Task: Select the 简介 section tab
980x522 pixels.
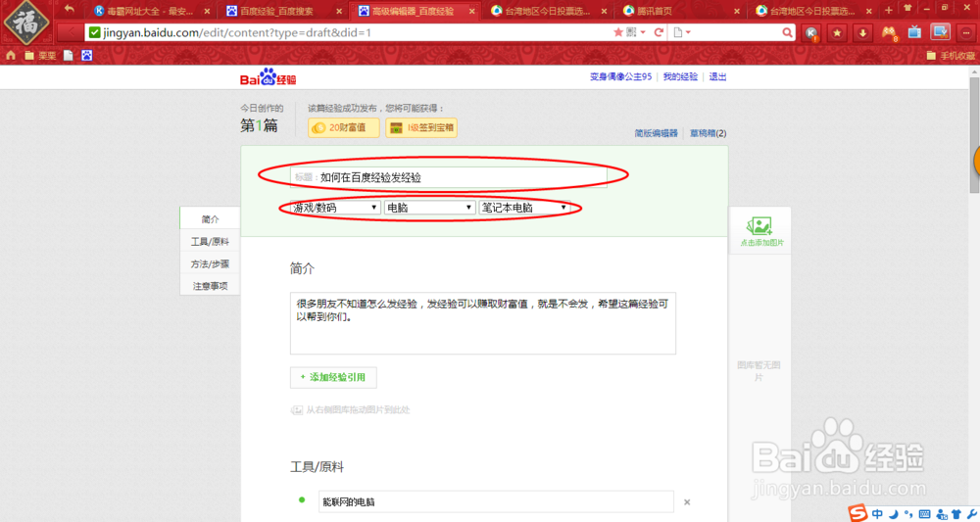Action: point(210,219)
